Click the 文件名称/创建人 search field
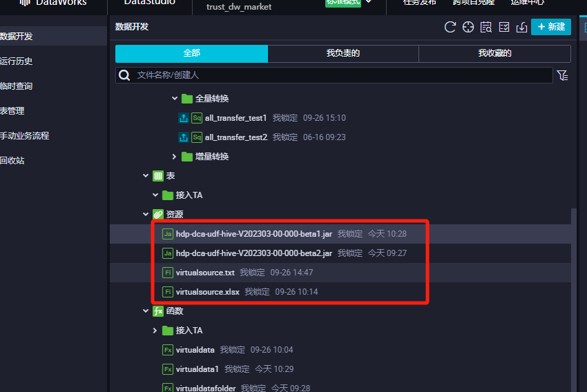Screen dimensions: 587x392 coord(334,75)
